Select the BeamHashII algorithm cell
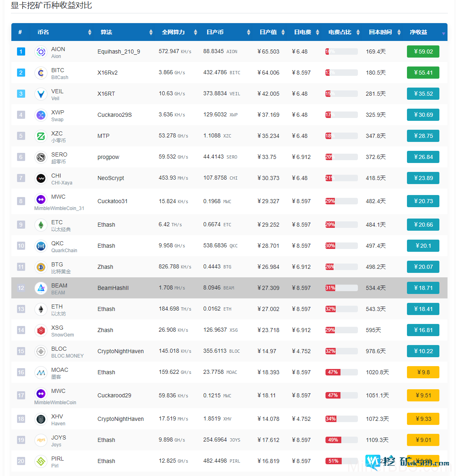Image resolution: width=456 pixels, height=476 pixels. pos(113,288)
